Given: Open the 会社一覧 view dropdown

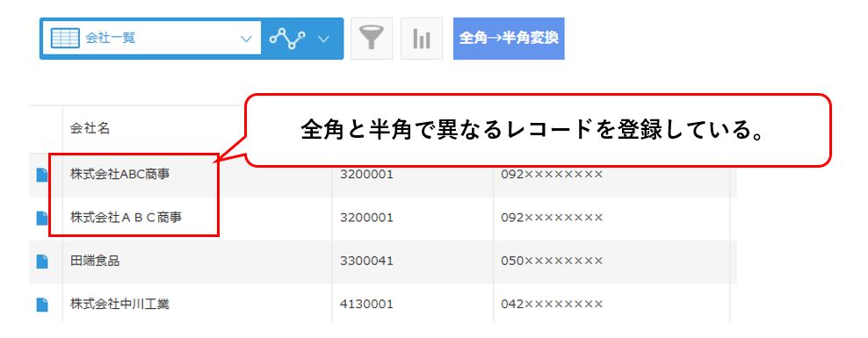Looking at the screenshot, I should click(x=151, y=38).
